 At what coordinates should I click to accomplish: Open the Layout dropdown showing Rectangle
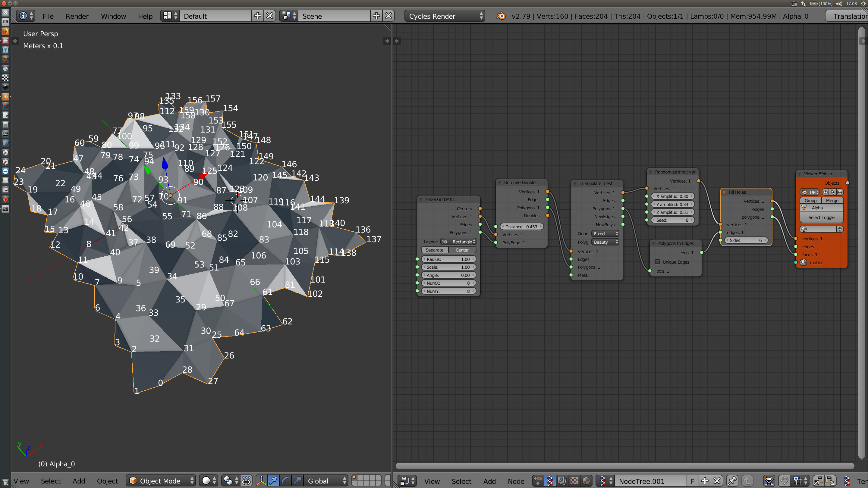[x=459, y=242]
